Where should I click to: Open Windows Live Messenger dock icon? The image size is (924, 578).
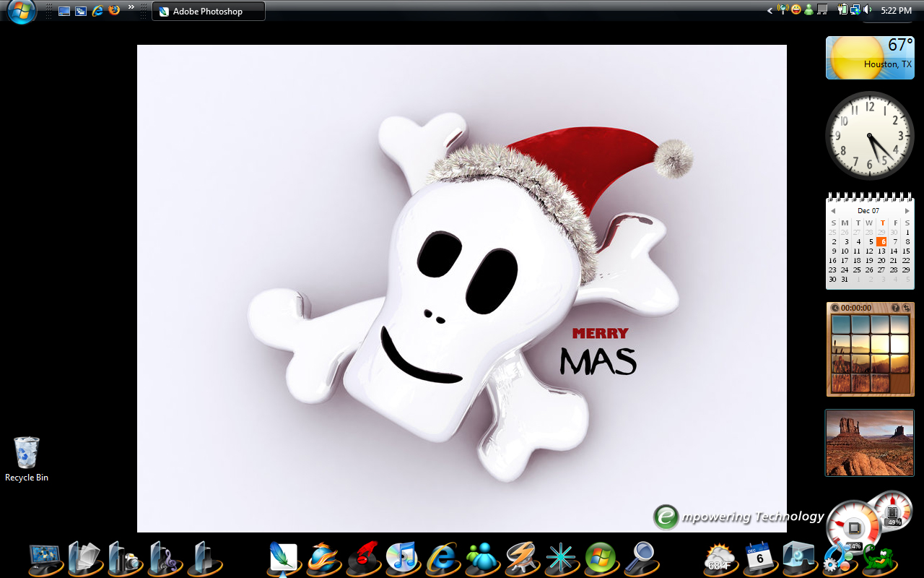click(481, 558)
